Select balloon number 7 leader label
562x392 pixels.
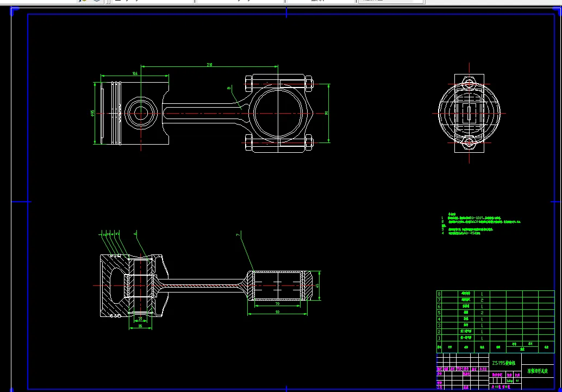(x=238, y=235)
